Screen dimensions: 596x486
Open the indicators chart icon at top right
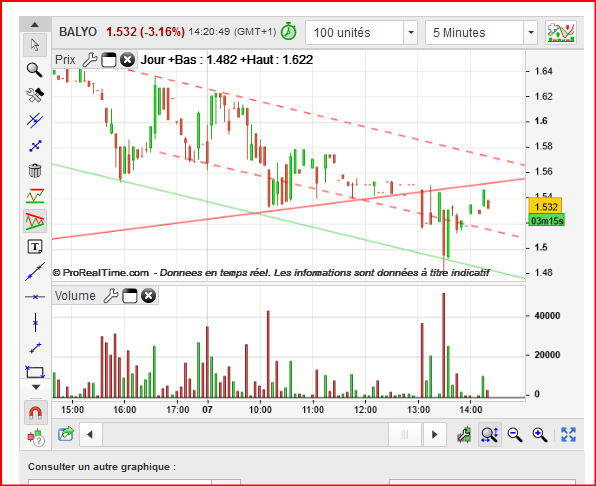coord(561,33)
